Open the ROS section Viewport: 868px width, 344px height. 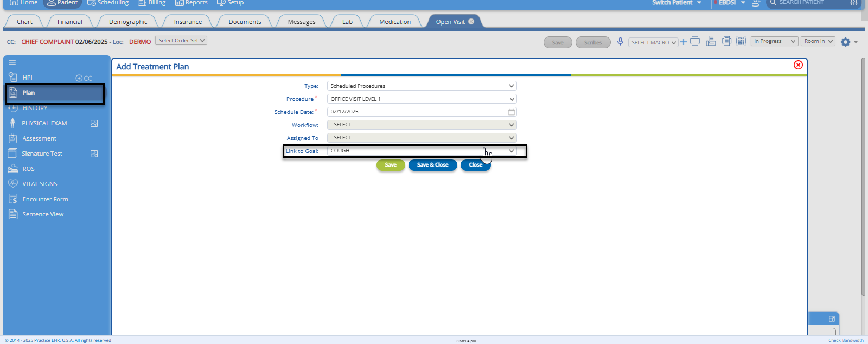(x=28, y=169)
